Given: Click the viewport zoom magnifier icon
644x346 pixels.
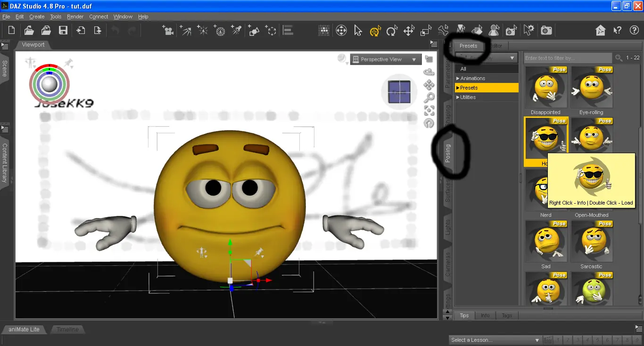Looking at the screenshot, I should 429,98.
